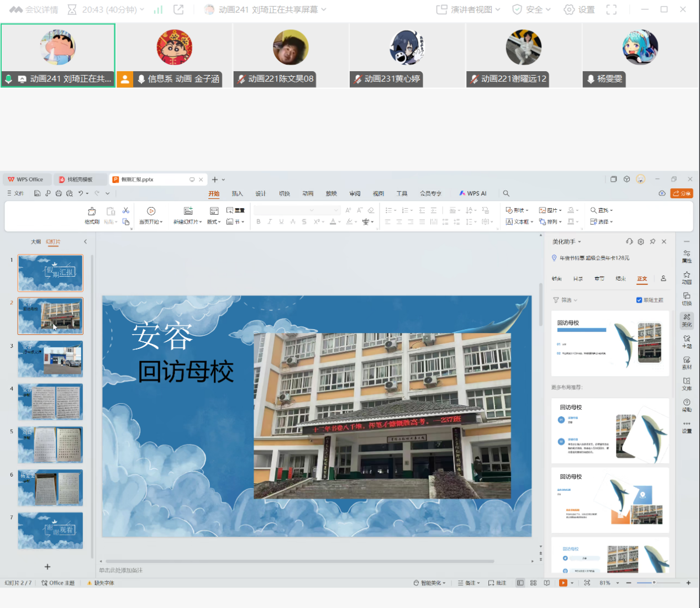Image resolution: width=700 pixels, height=608 pixels.
Task: Switch to the 大纲 outline tab
Action: [x=36, y=241]
